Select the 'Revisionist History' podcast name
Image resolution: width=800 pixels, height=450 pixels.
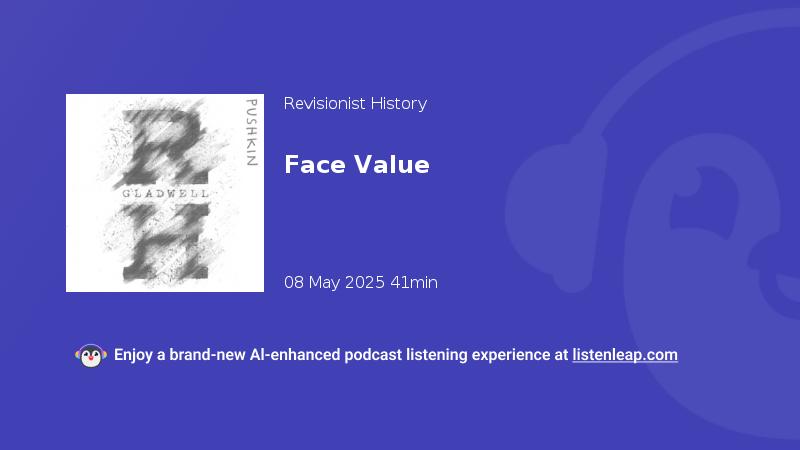click(x=355, y=104)
